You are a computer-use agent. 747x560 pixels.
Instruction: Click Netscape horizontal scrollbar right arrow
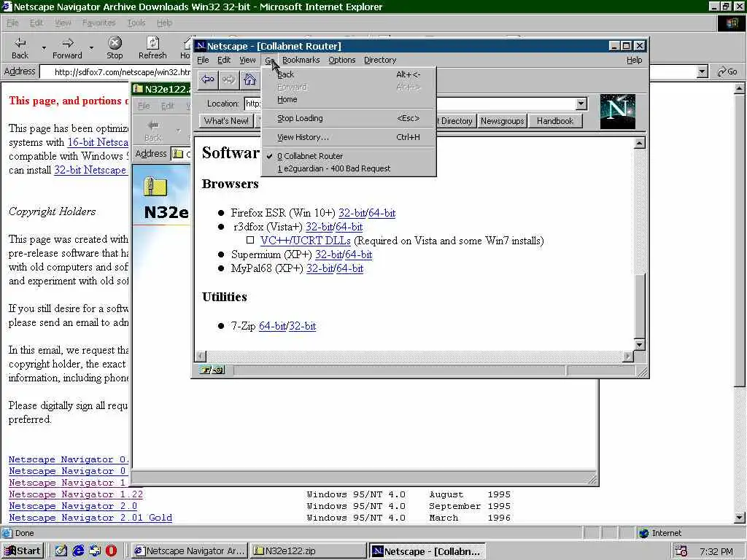[x=628, y=356]
